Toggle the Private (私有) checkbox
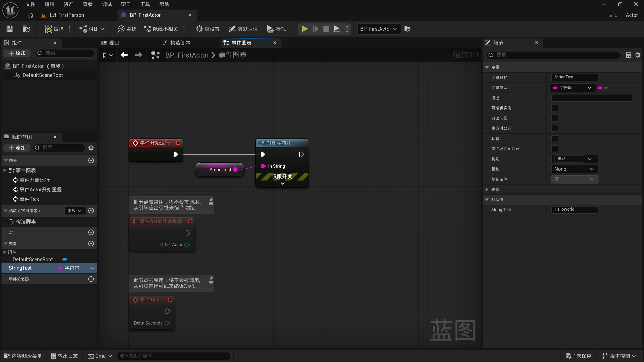The height and width of the screenshot is (362, 644). click(555, 139)
